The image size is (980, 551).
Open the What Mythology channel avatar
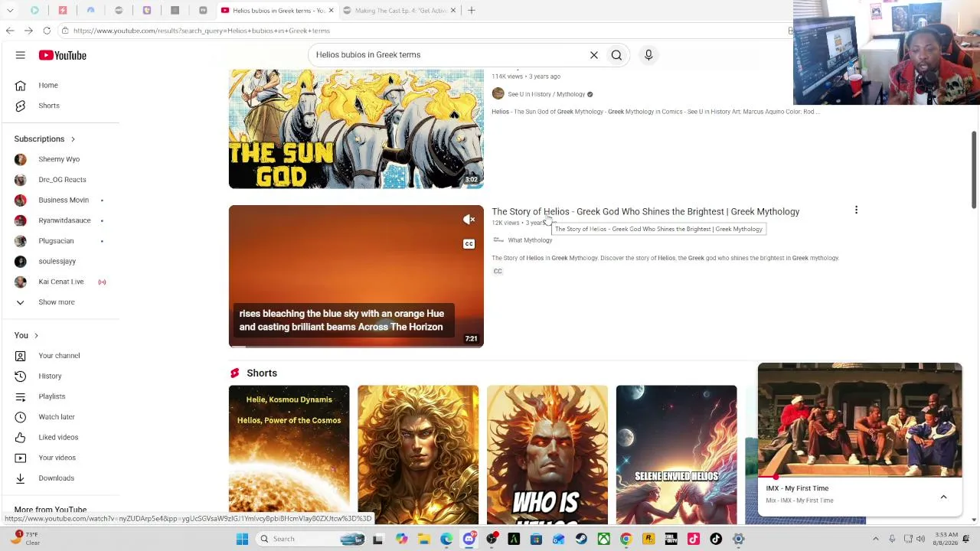pos(498,240)
